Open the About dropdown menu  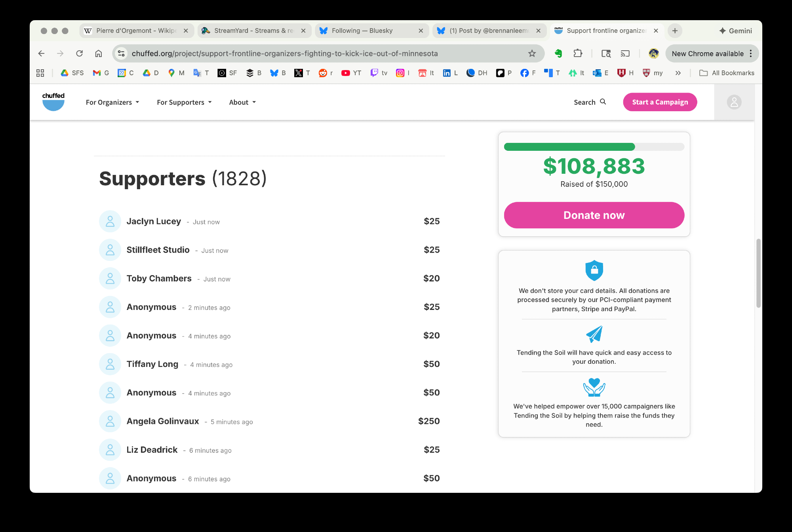242,102
